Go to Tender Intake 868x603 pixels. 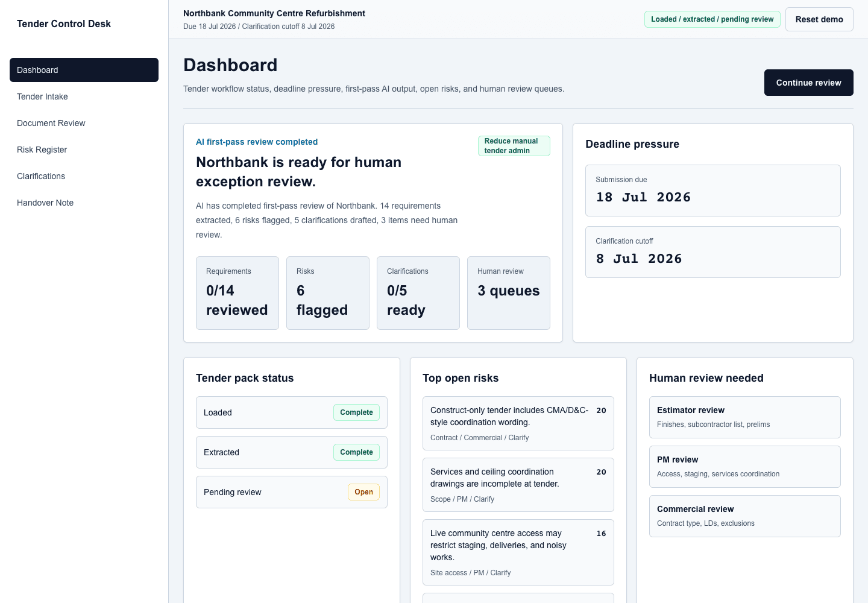click(84, 96)
